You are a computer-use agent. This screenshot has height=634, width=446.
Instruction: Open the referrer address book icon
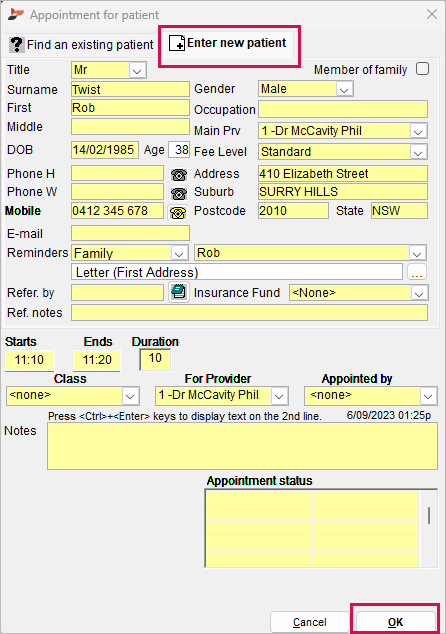point(178,292)
